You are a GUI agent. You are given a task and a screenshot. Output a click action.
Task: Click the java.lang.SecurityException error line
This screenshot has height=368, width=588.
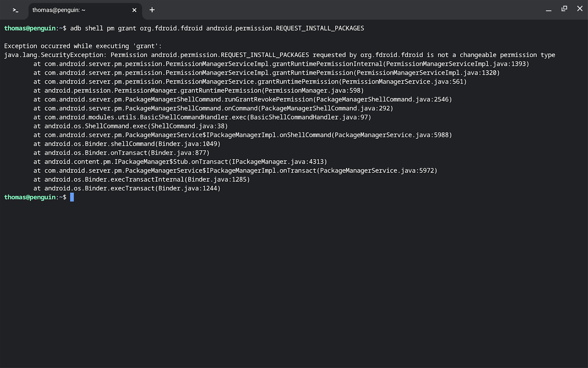[279, 55]
